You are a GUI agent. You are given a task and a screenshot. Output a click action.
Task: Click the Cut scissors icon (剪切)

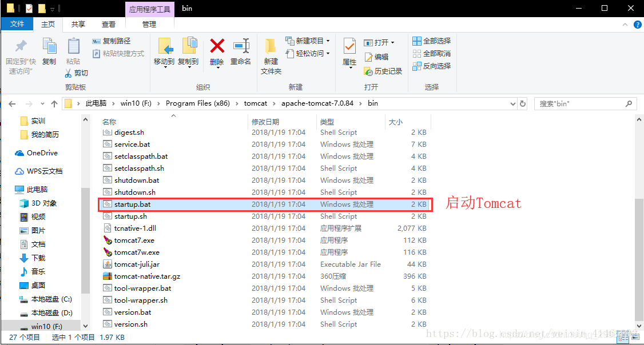[68, 73]
